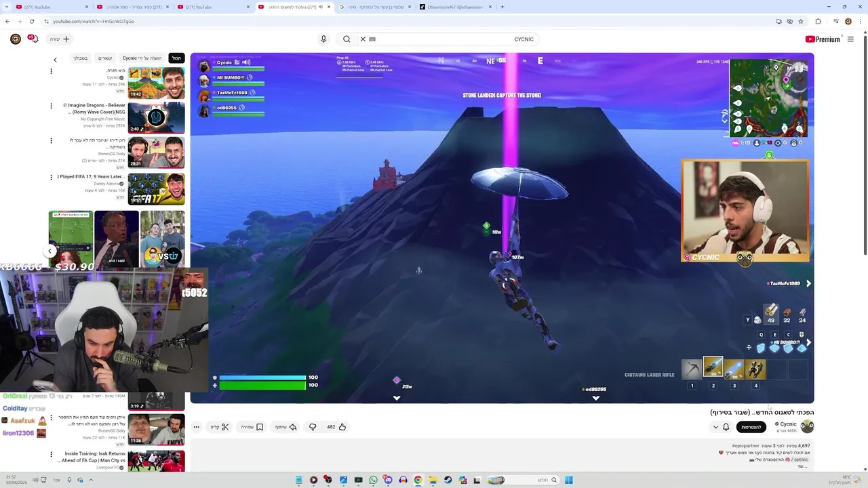
Task: Toggle the channel notification bell
Action: coord(726,427)
